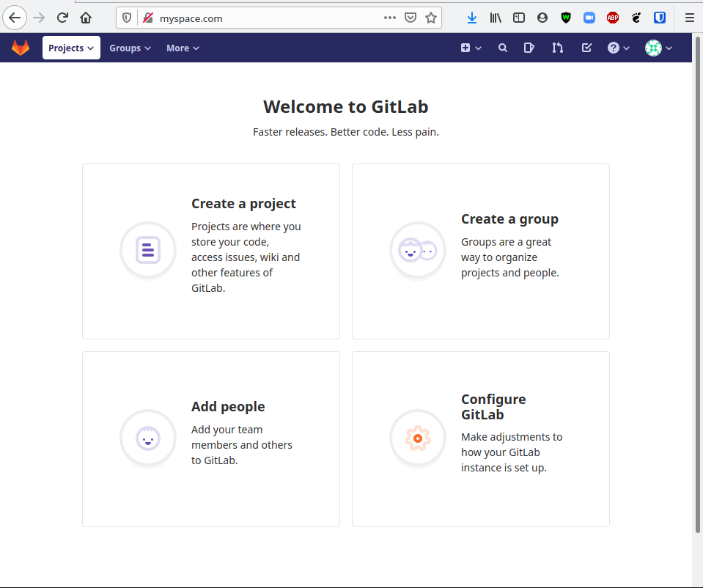Open the page actions three-dot menu
The width and height of the screenshot is (703, 588).
(x=389, y=18)
